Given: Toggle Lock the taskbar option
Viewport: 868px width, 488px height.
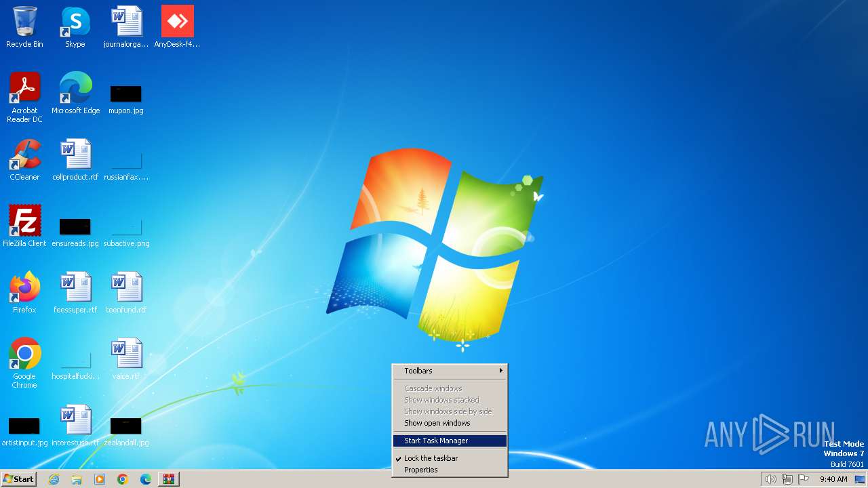Looking at the screenshot, I should (x=450, y=458).
